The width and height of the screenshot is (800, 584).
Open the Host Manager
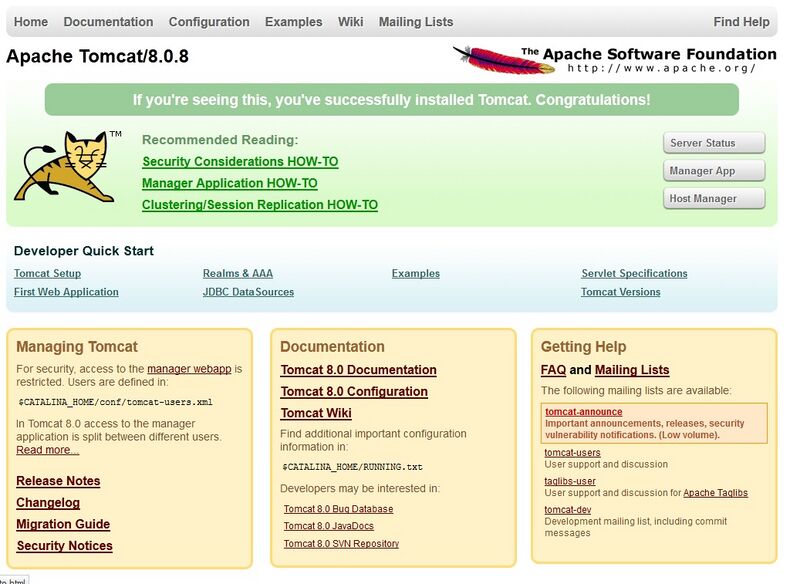[x=713, y=198]
